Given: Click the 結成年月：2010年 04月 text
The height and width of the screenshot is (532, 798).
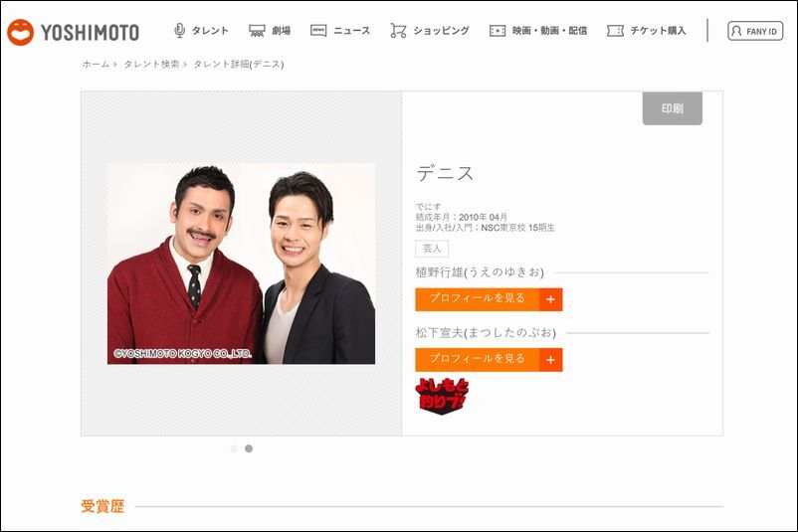Looking at the screenshot, I should pyautogui.click(x=462, y=217).
